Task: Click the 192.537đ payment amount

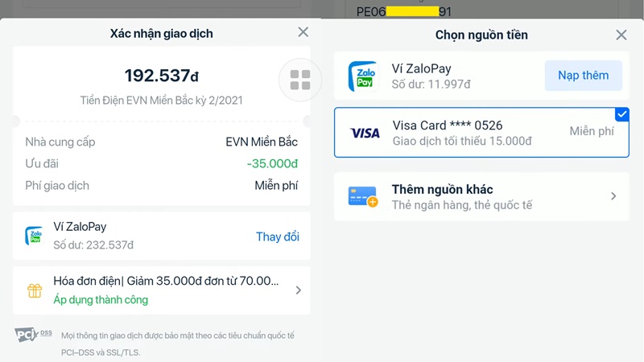Action: pos(162,76)
